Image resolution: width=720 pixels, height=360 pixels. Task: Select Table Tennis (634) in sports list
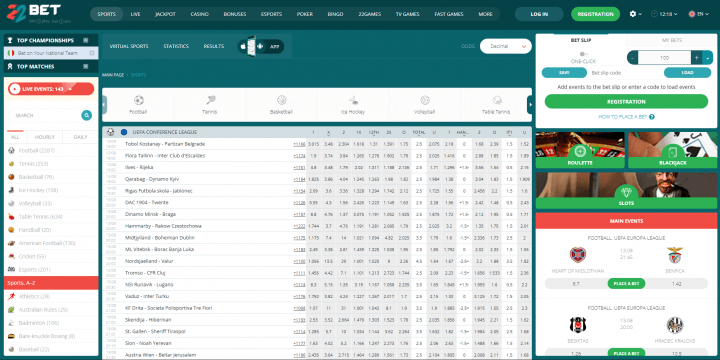[x=51, y=217]
